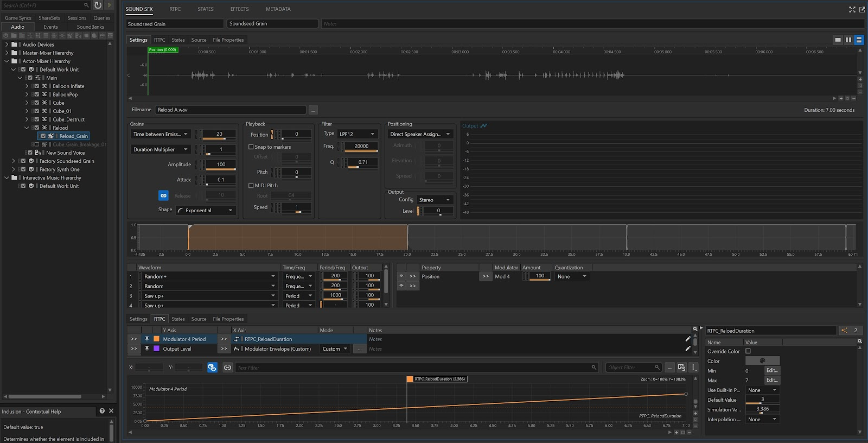Screen dimensions: 868x443
Task: Click the pencil edit icon for Modulator 4 Period notes
Action: [688, 339]
